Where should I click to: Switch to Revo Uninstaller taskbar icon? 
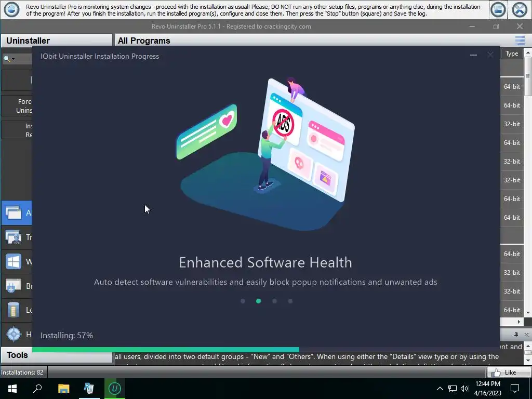point(89,389)
